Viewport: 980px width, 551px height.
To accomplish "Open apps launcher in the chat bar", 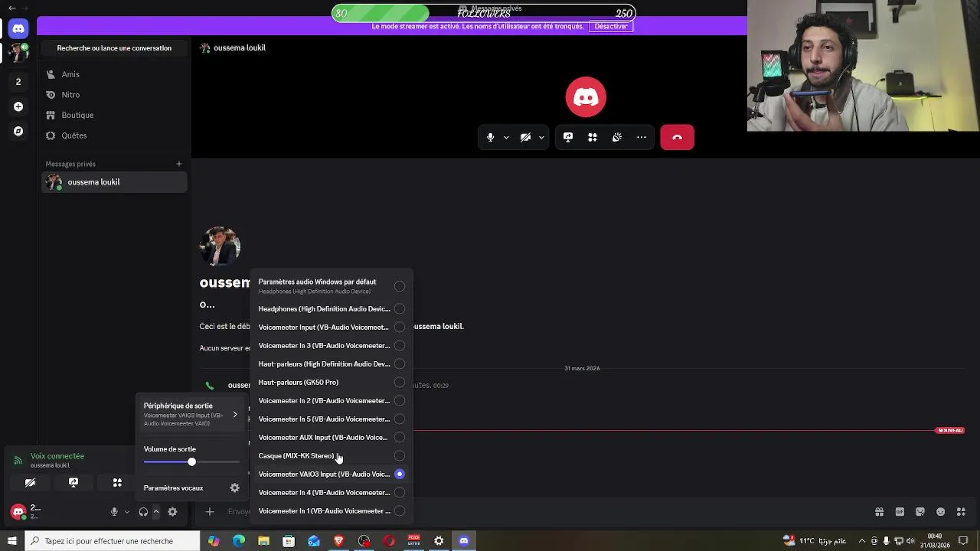I will [x=961, y=512].
